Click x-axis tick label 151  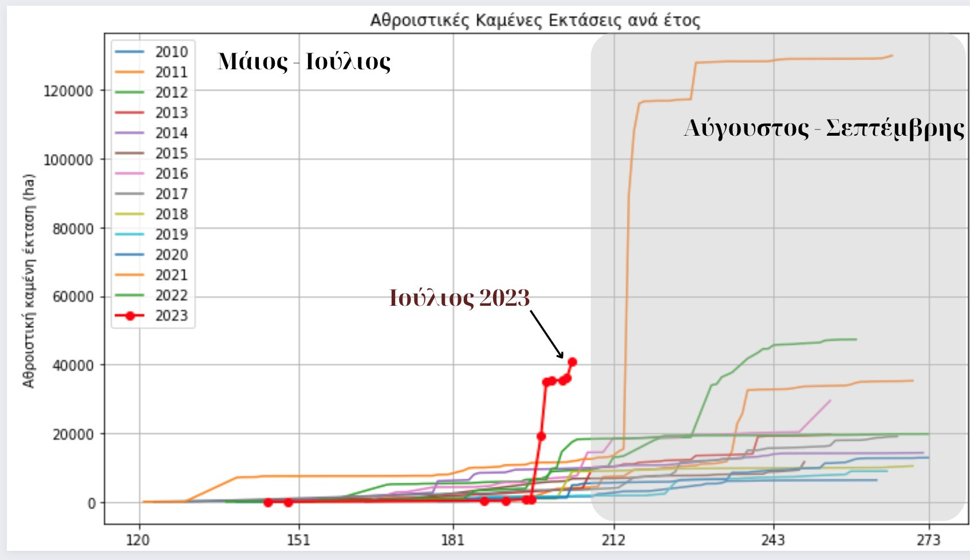(x=298, y=540)
